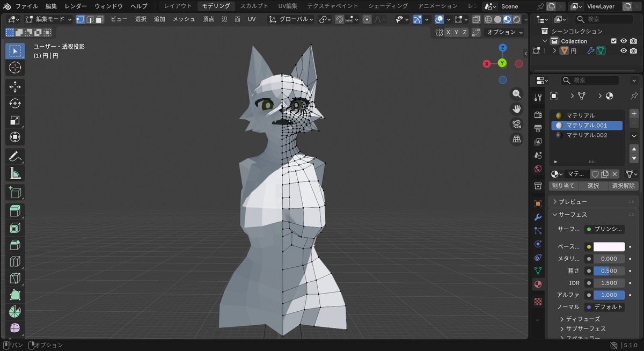
Task: Choose the Measure tool
Action: (15, 173)
